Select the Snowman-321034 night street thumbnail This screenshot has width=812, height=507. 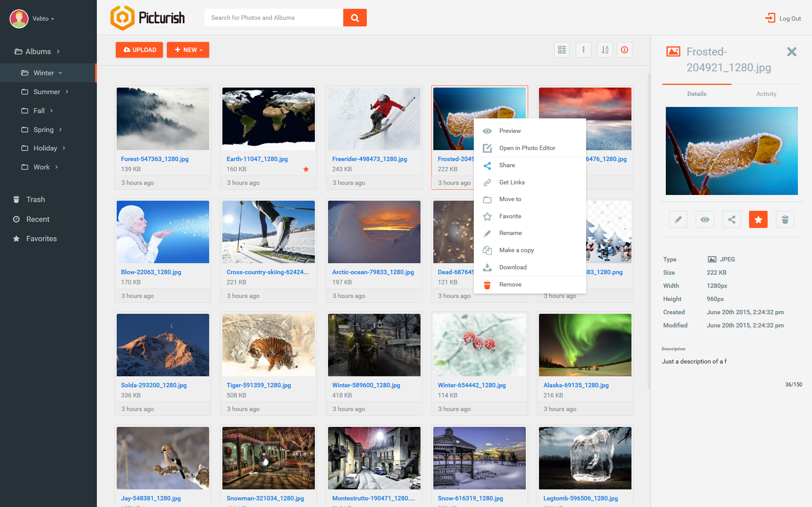pos(269,458)
